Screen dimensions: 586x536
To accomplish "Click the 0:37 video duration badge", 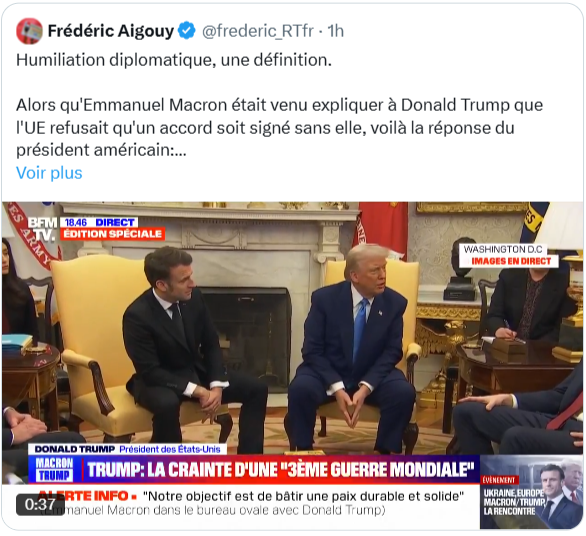I will (40, 505).
